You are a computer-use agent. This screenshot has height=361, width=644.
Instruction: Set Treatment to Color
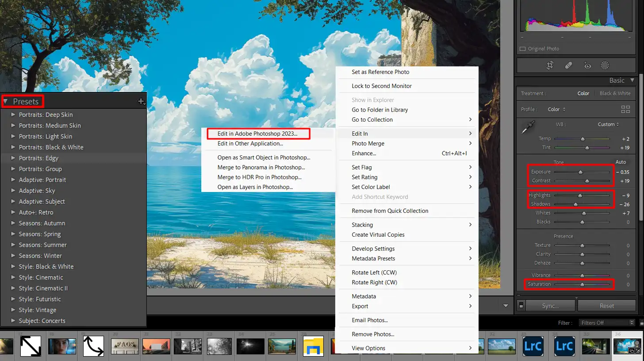(x=583, y=93)
